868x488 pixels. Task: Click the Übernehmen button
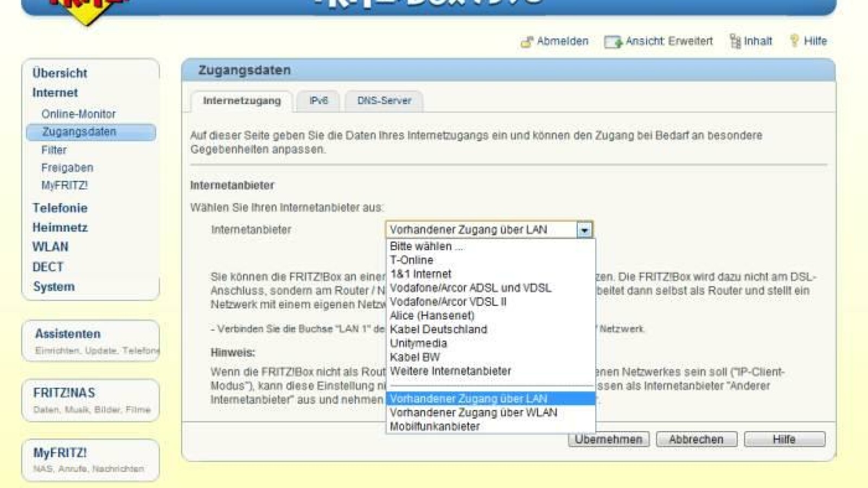tap(609, 439)
